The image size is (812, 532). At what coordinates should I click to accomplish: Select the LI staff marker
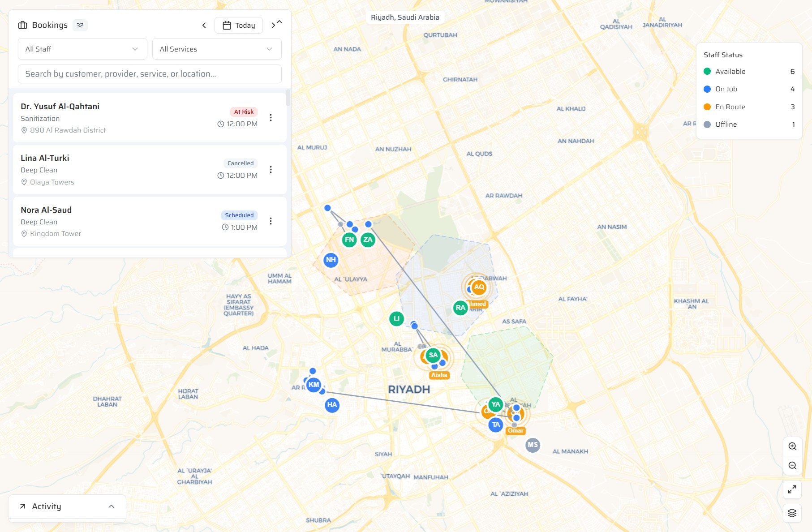pos(396,318)
